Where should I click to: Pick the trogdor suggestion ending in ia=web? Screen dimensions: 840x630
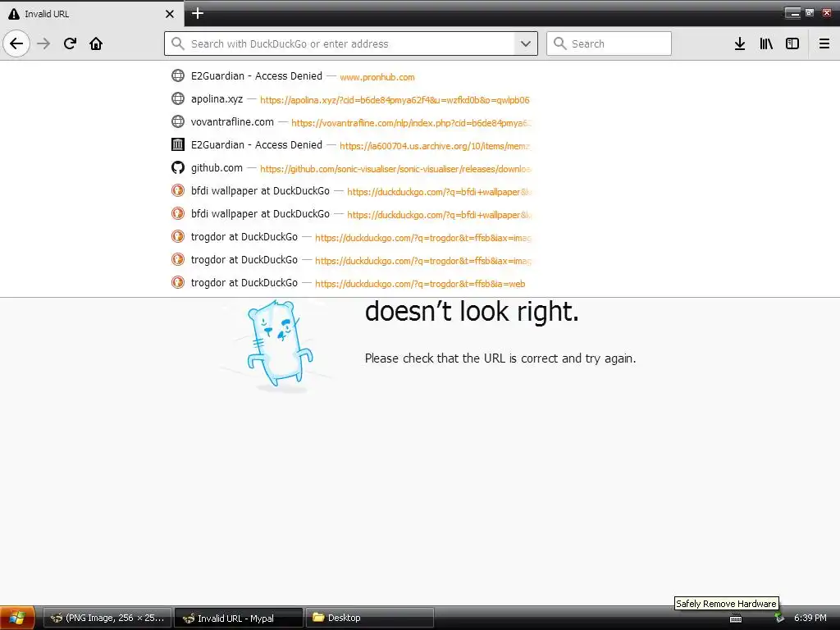pos(351,283)
